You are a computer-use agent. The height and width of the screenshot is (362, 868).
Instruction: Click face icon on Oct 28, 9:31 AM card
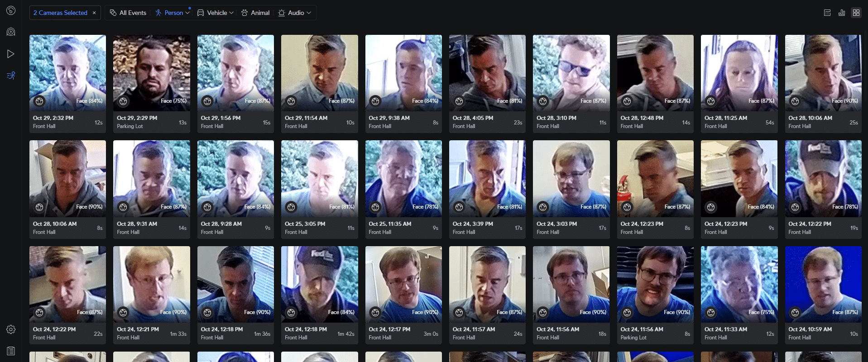pyautogui.click(x=123, y=207)
